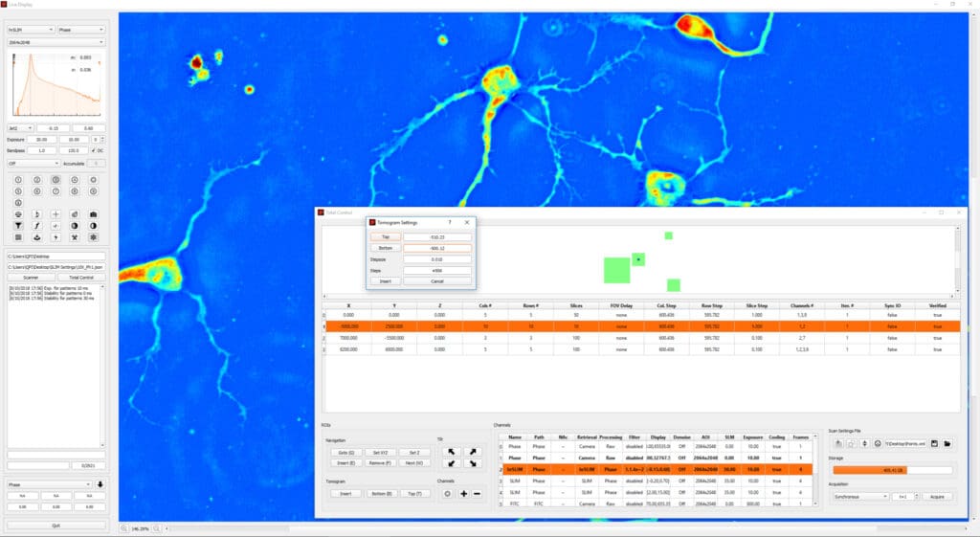This screenshot has height=537, width=980.
Task: Open the 2064x2048 resolution dropdown
Action: click(x=56, y=42)
